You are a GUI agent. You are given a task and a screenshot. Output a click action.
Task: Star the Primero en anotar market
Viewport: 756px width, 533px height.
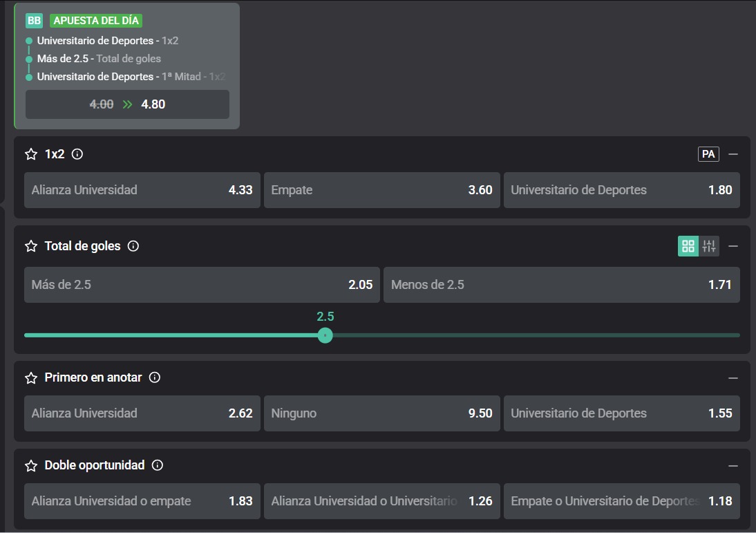(31, 377)
